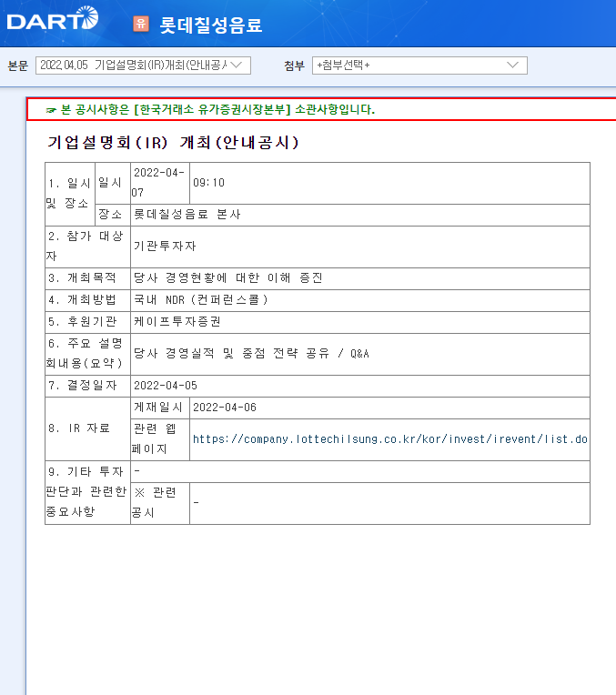The width and height of the screenshot is (616, 695).
Task: Click the 5. 후원기관 row label
Action: point(88,322)
